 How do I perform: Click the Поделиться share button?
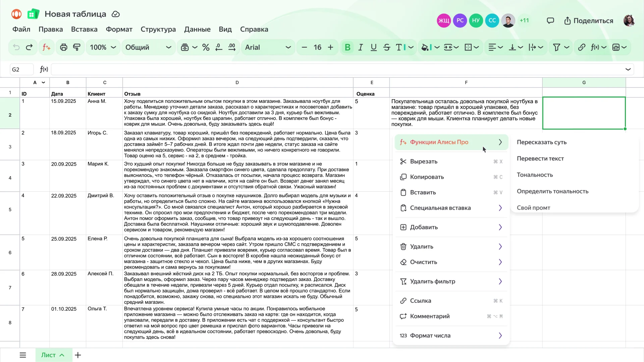[x=588, y=21]
